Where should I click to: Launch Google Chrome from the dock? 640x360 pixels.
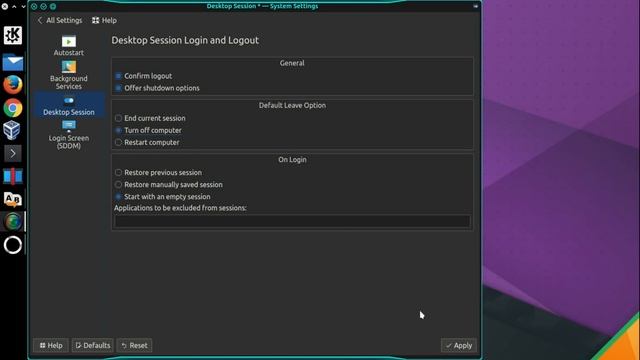[13, 108]
